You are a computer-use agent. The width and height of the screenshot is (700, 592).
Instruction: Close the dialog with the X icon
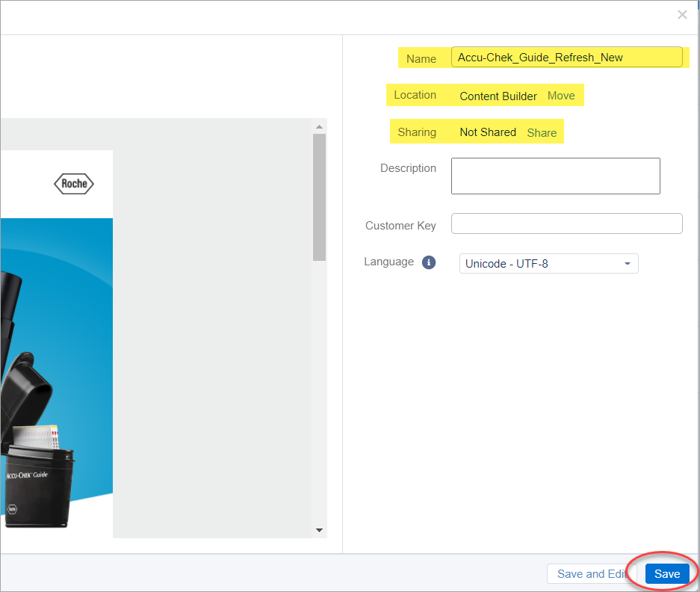(682, 15)
